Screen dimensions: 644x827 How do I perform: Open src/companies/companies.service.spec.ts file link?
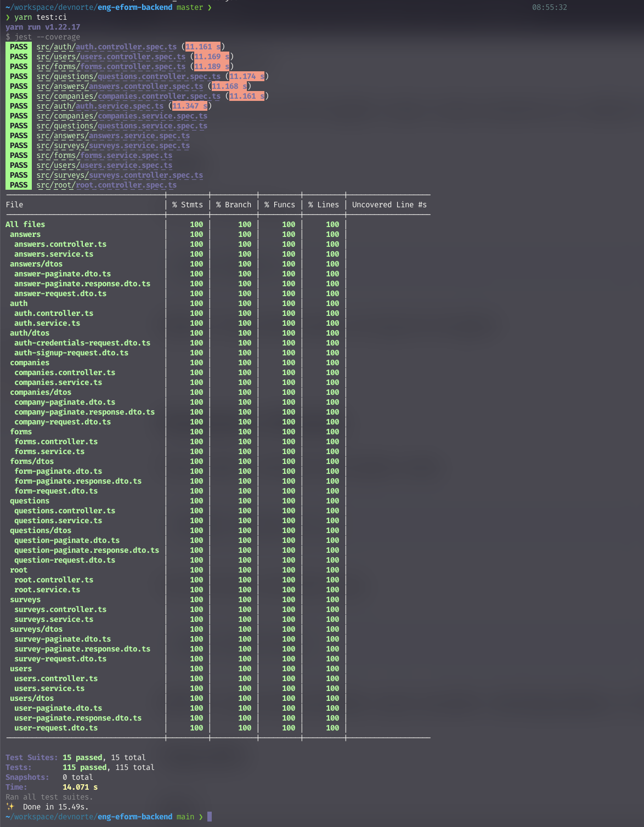(122, 116)
